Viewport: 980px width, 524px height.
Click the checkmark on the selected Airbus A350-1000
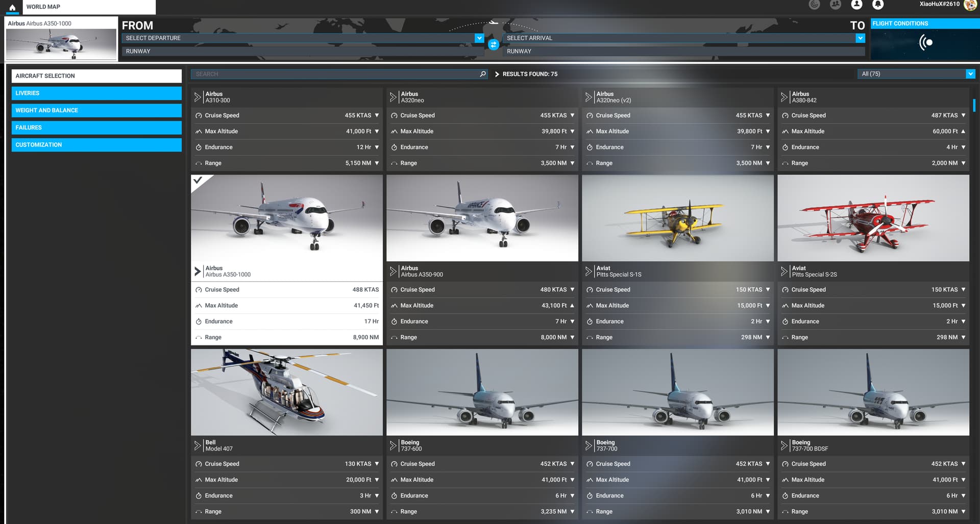(198, 181)
